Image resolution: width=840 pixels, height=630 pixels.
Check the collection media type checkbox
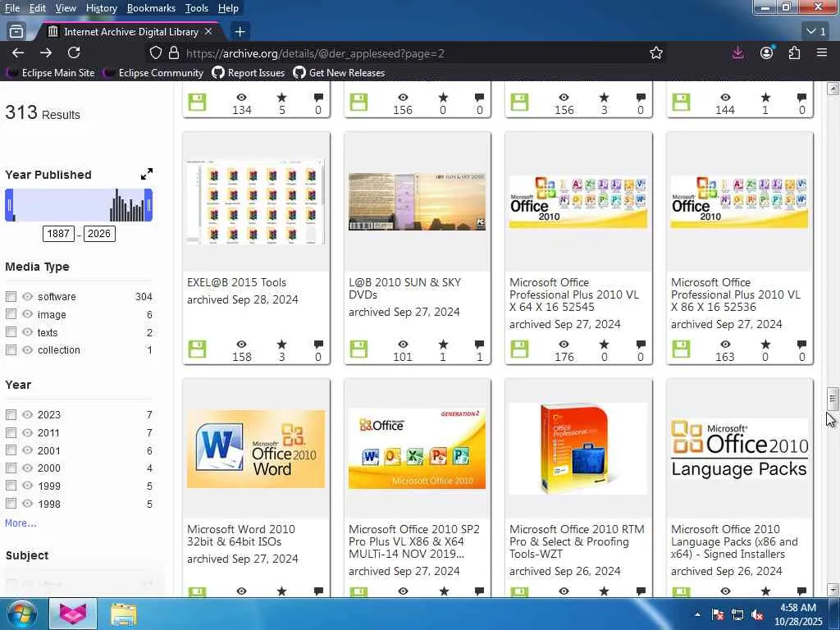pos(11,349)
